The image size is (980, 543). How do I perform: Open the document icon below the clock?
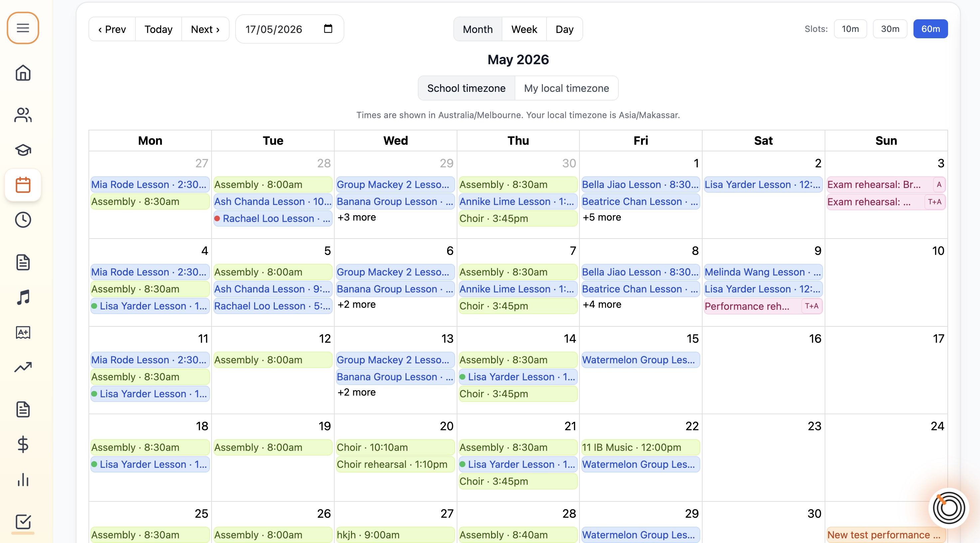coord(23,262)
